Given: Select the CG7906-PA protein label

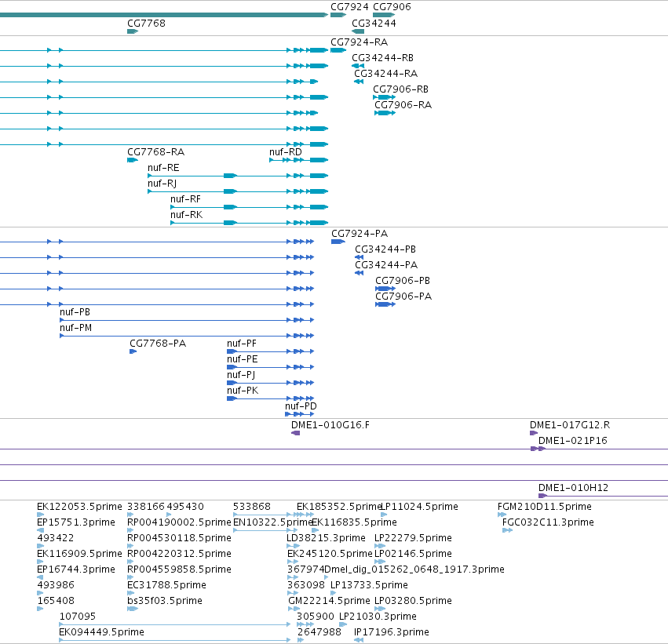Looking at the screenshot, I should [x=403, y=297].
